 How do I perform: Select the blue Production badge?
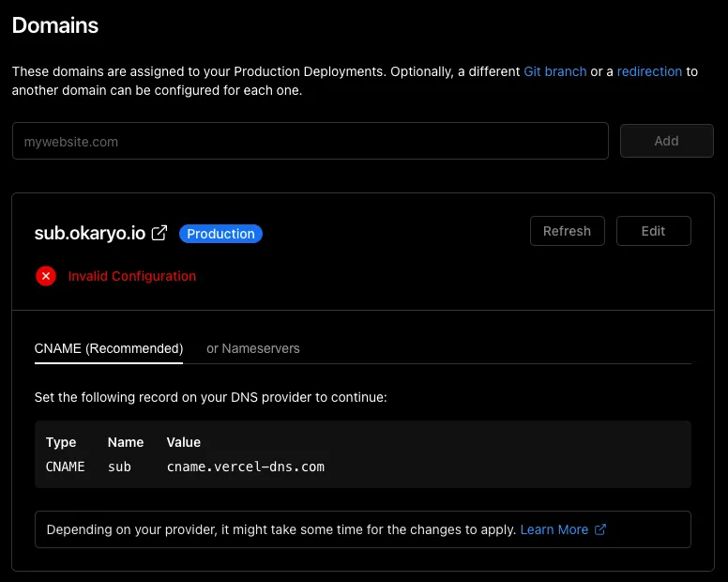click(x=220, y=234)
